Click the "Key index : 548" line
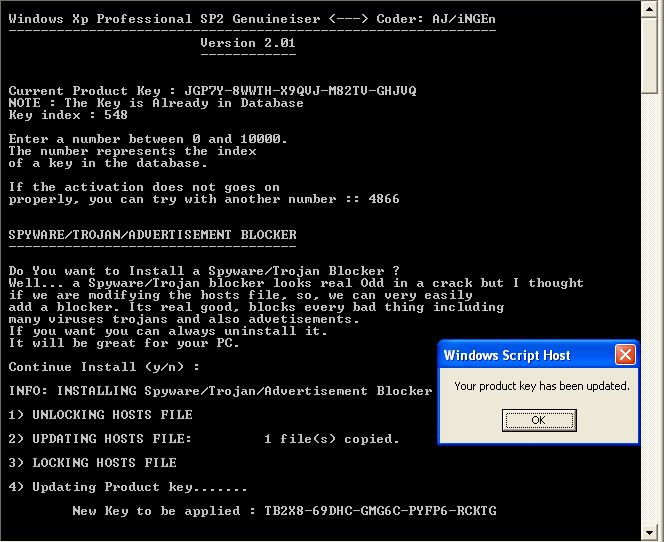 (68, 115)
